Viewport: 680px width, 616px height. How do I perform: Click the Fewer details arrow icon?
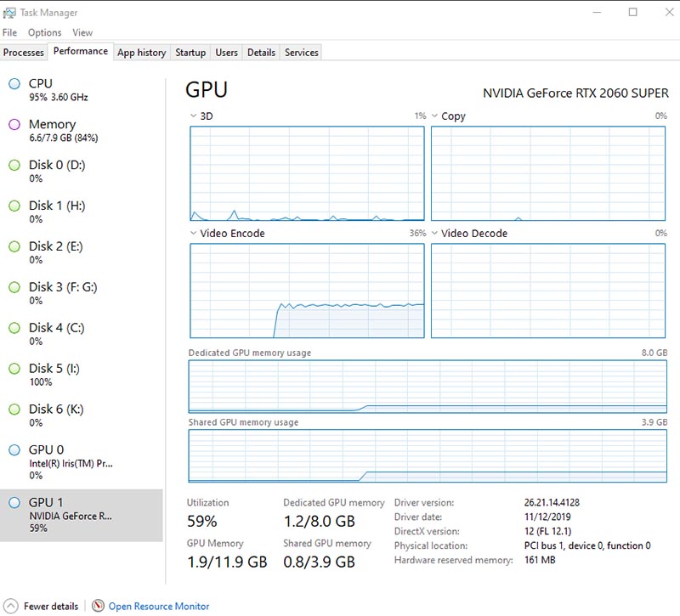11,606
